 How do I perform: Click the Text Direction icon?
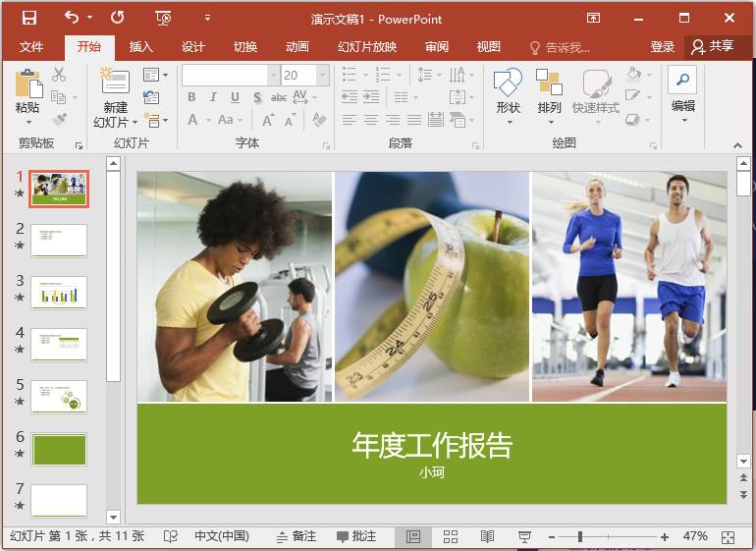point(458,75)
